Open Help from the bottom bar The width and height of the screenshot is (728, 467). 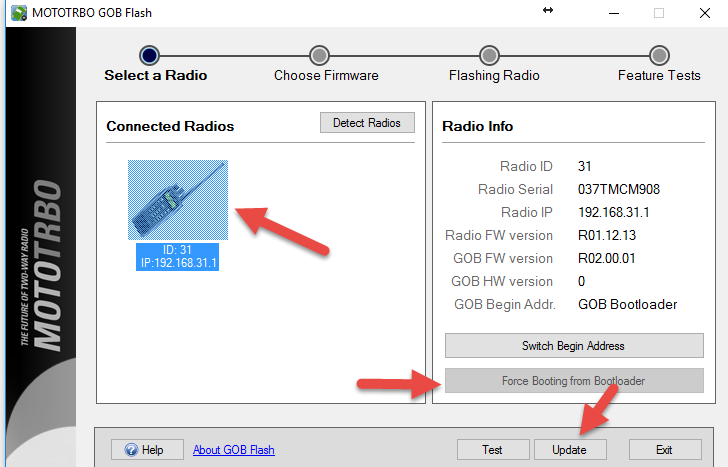click(x=147, y=450)
